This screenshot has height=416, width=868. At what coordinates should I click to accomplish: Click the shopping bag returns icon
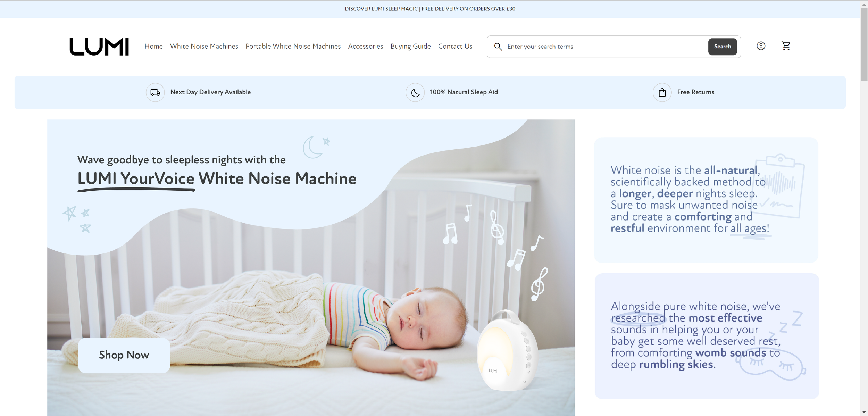[662, 92]
